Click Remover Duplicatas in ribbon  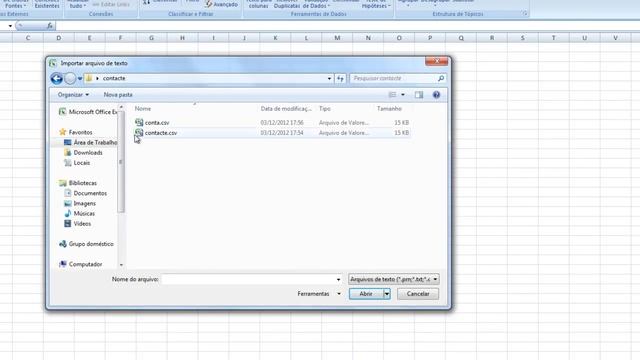pos(287,3)
